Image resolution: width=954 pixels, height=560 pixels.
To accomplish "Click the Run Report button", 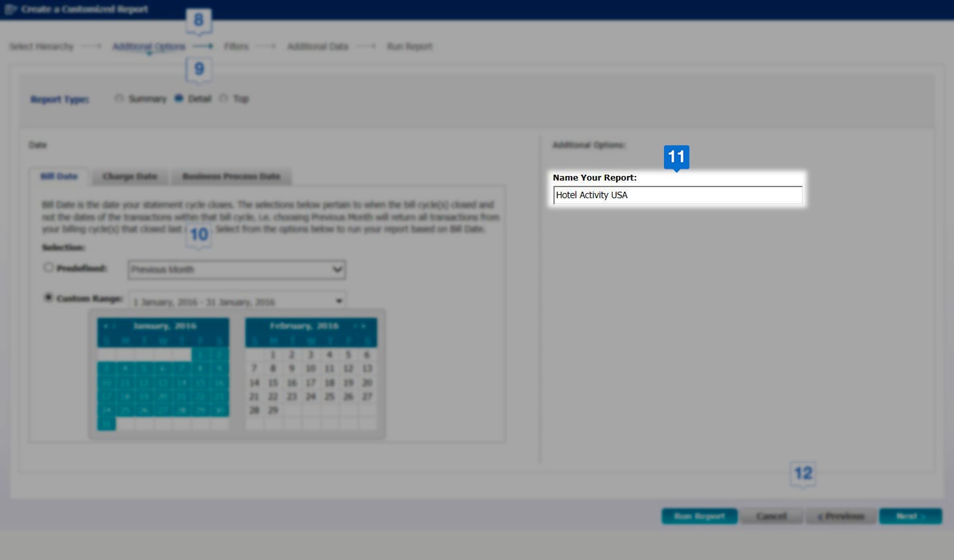I will click(x=699, y=516).
